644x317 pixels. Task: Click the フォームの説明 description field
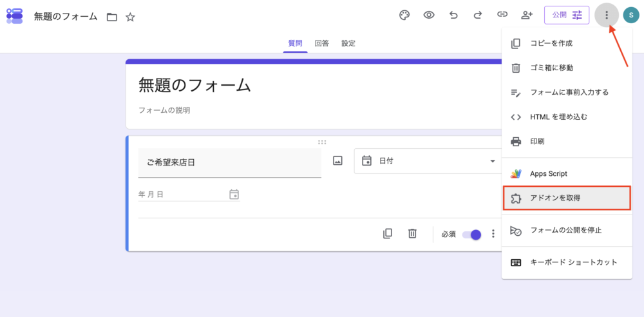pyautogui.click(x=164, y=110)
